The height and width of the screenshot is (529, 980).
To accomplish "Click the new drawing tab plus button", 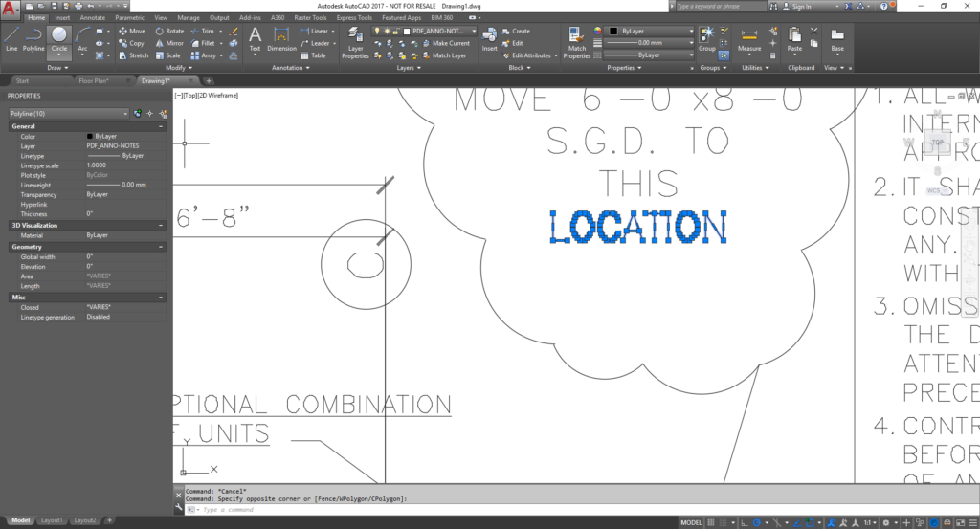I will [x=209, y=80].
